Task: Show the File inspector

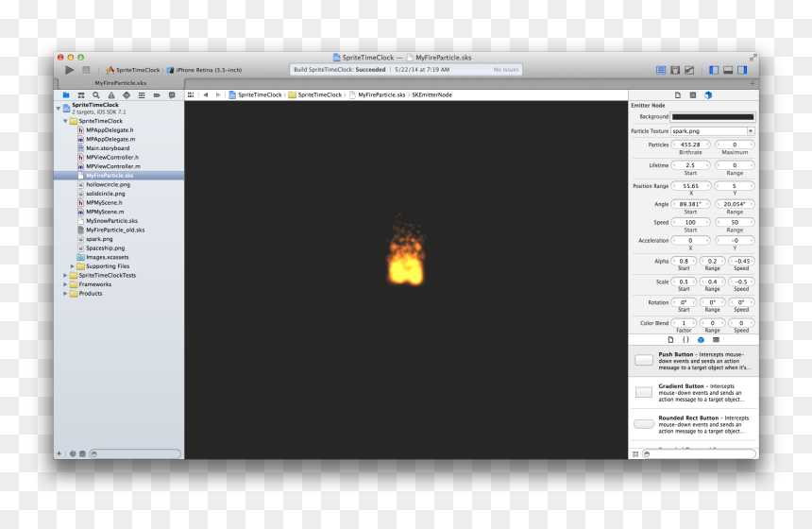Action: tap(678, 95)
